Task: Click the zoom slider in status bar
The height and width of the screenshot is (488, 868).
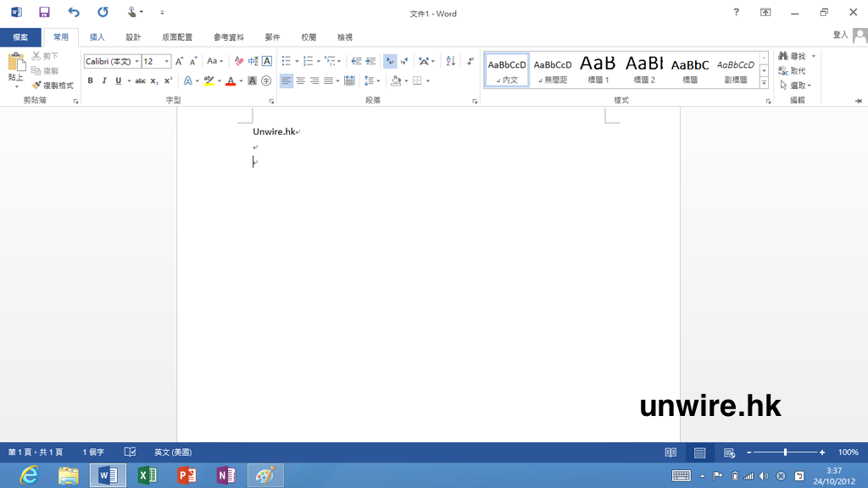Action: pyautogui.click(x=785, y=452)
